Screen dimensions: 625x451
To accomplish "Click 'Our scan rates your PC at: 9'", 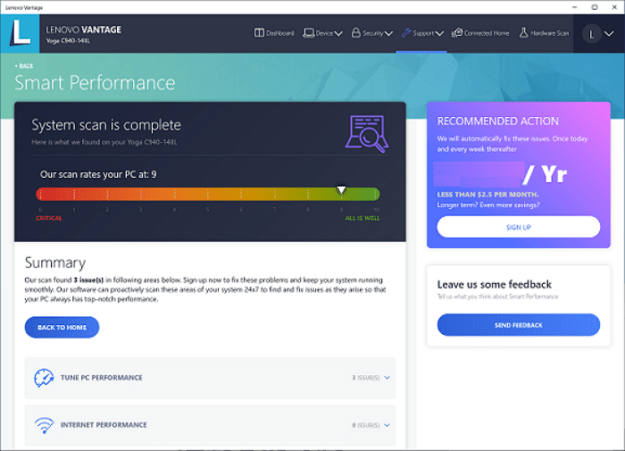I will [x=98, y=174].
